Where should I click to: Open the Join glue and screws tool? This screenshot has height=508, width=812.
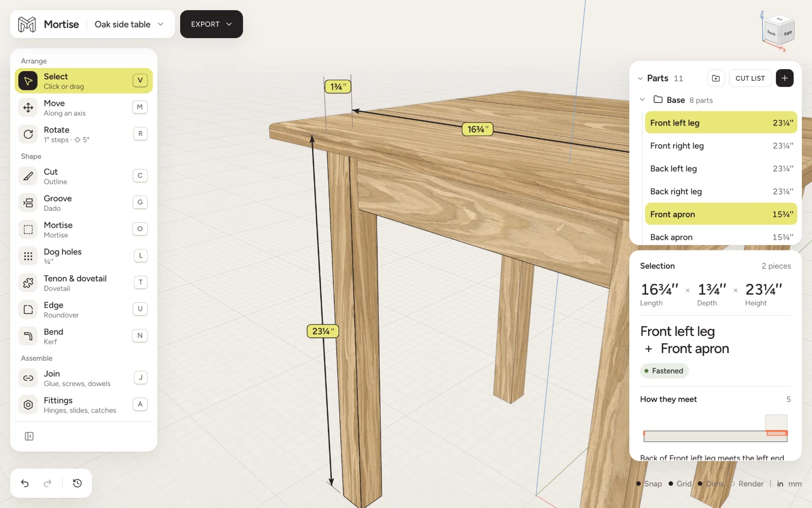84,378
